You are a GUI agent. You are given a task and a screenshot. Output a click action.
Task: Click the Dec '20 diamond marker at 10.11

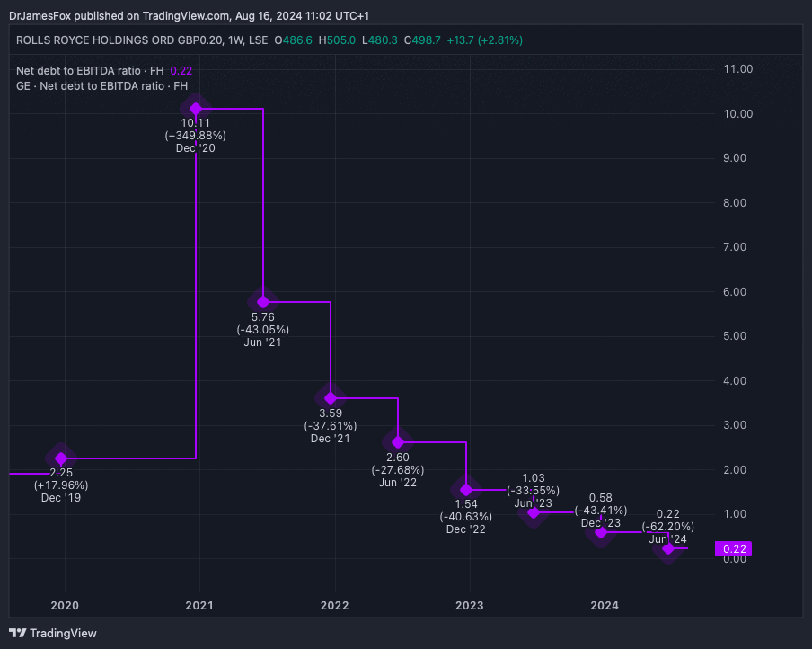coord(196,109)
